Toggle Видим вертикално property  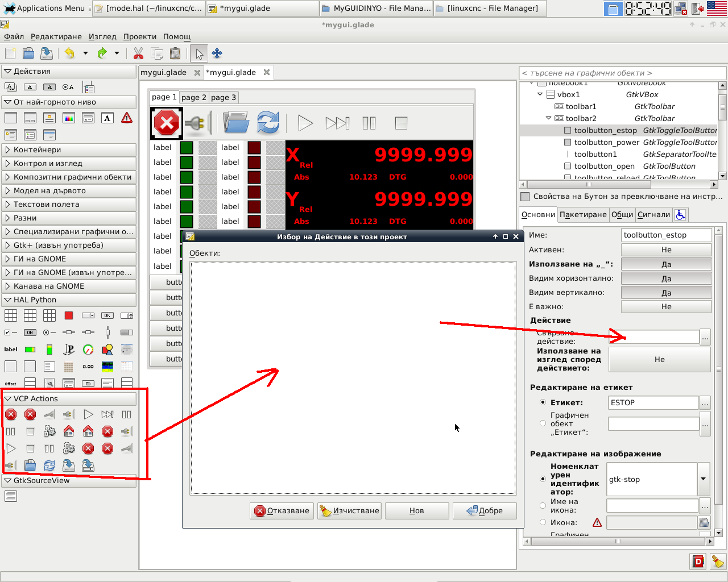666,293
